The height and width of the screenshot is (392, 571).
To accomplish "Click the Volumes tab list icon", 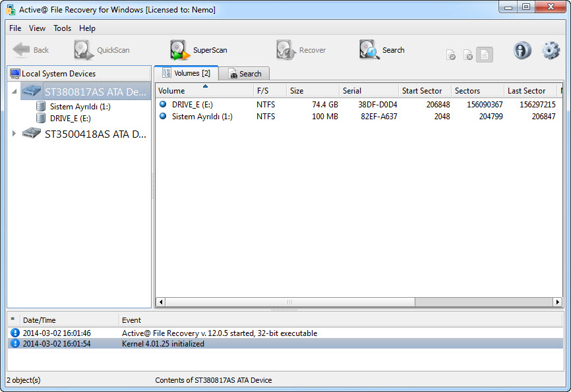I will click(166, 72).
